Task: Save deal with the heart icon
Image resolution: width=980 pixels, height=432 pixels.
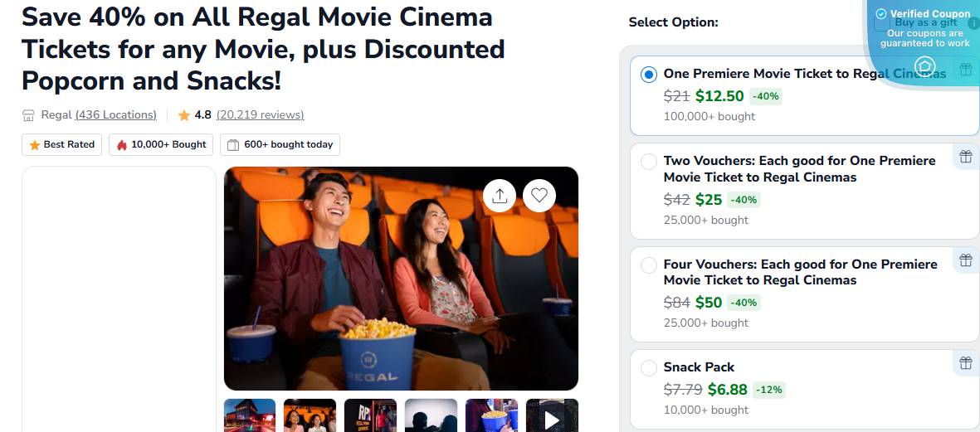Action: 539,196
